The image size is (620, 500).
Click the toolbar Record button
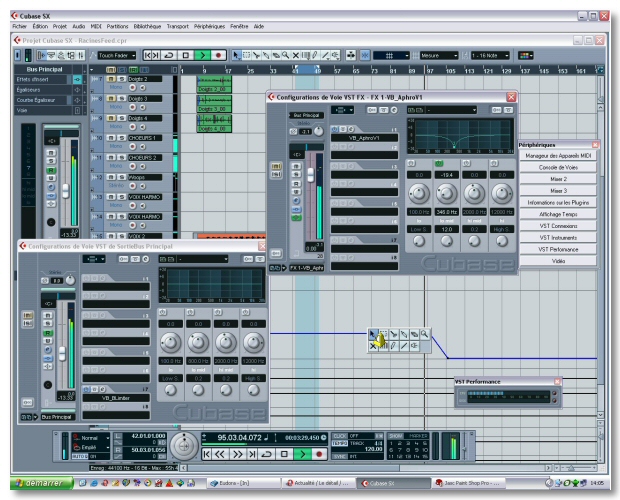[218, 55]
